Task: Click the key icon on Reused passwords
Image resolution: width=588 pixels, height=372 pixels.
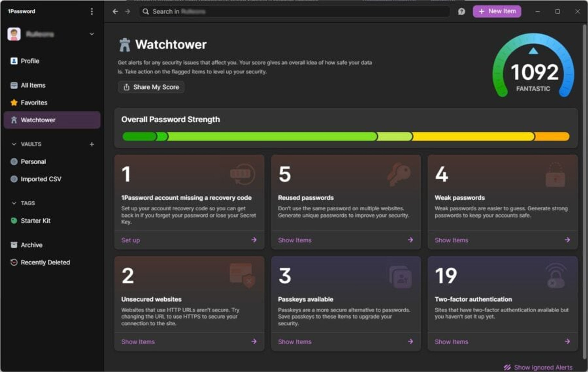Action: pyautogui.click(x=399, y=174)
